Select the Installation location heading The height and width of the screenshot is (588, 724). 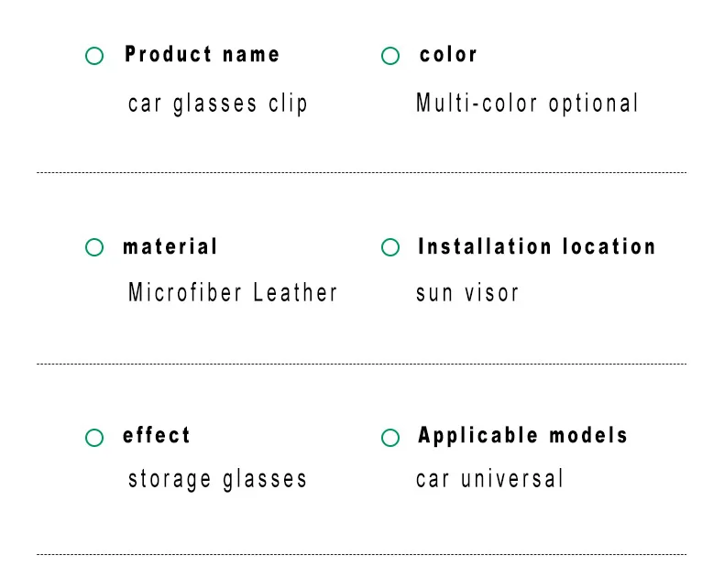tap(536, 246)
